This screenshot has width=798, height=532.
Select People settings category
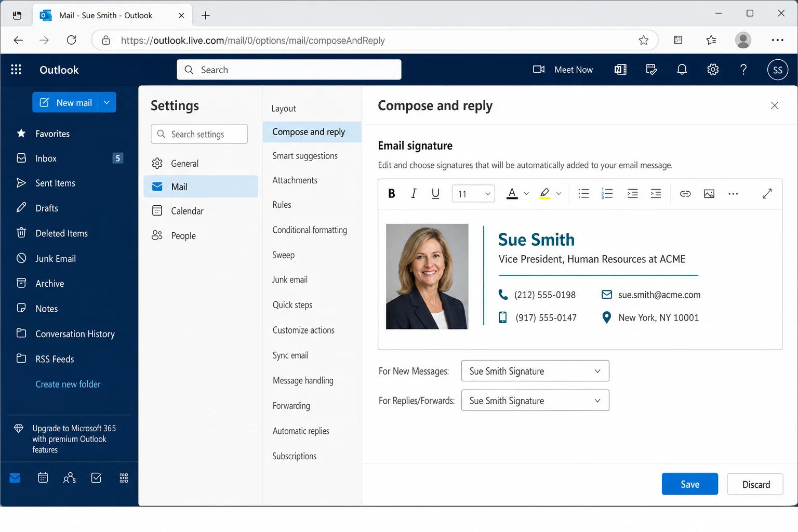point(201,235)
